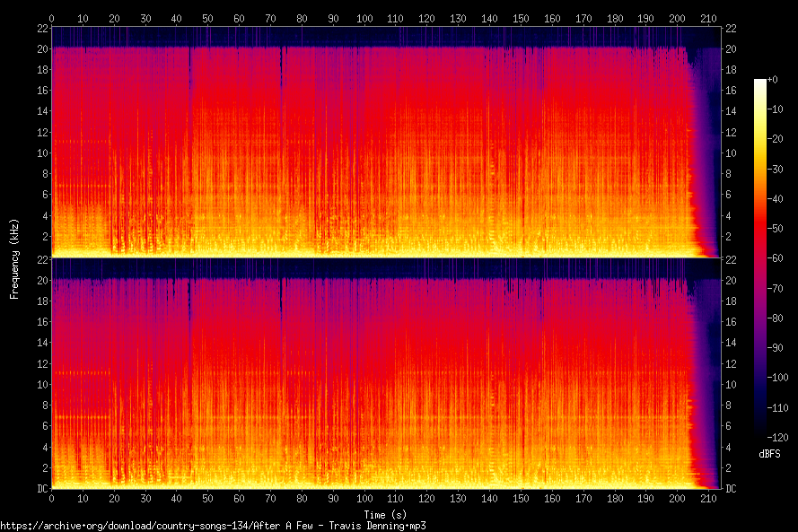The height and width of the screenshot is (532, 798).
Task: Click the 100 tick on the bottom time axis
Action: pyautogui.click(x=364, y=500)
